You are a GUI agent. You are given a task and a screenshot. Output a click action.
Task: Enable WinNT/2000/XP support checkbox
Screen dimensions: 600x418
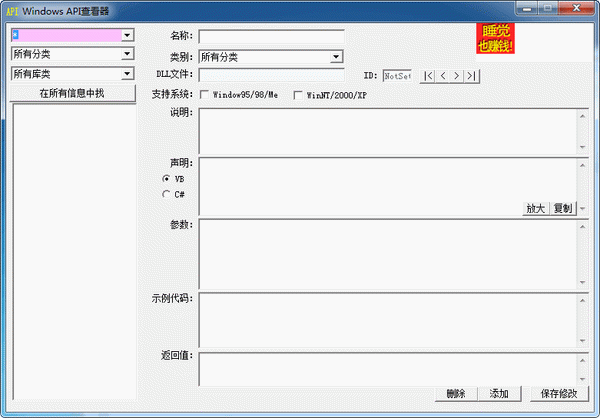pos(298,95)
